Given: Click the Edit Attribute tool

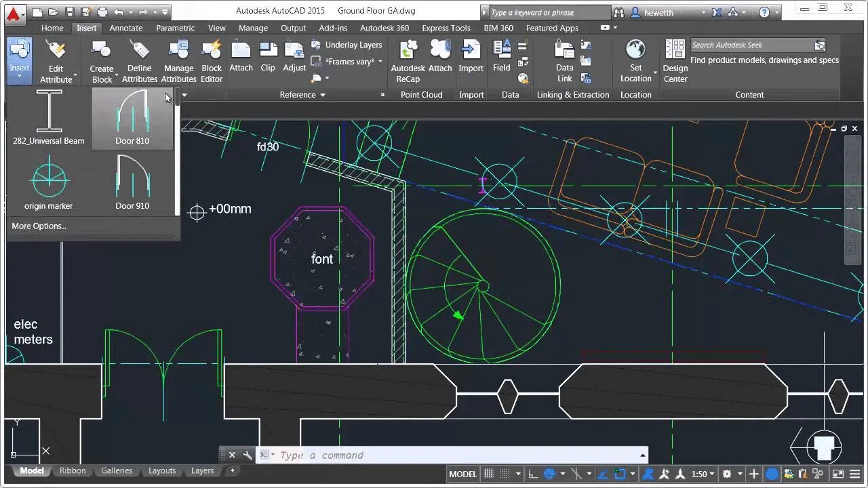Looking at the screenshot, I should tap(56, 62).
